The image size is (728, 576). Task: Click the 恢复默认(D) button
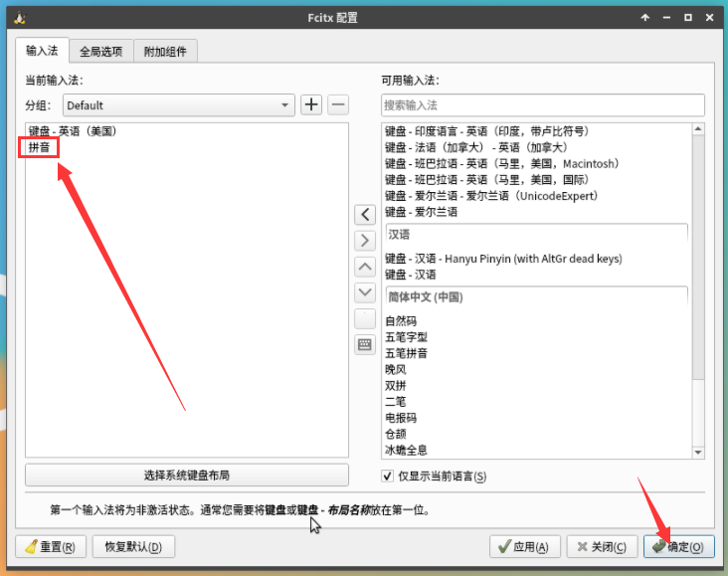(133, 547)
